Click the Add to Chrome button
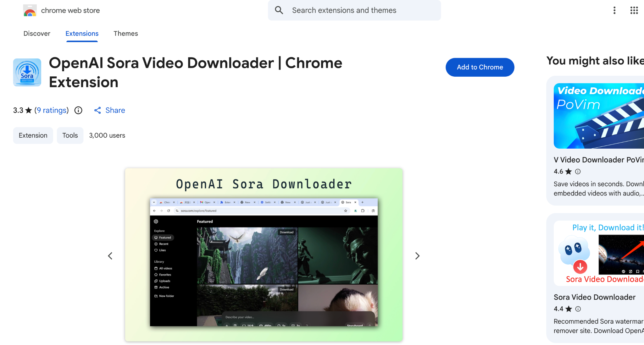 [x=480, y=67]
